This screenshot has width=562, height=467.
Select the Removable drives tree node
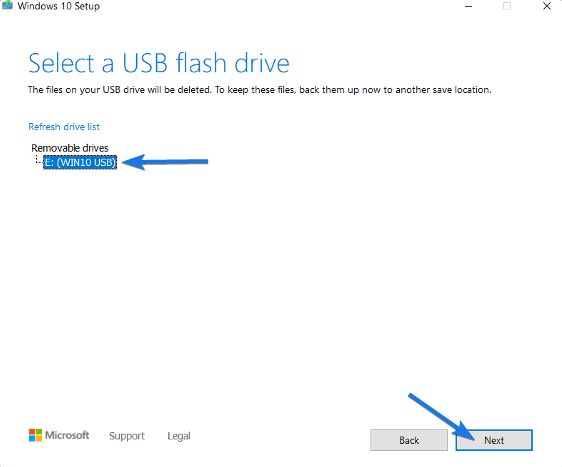(70, 148)
